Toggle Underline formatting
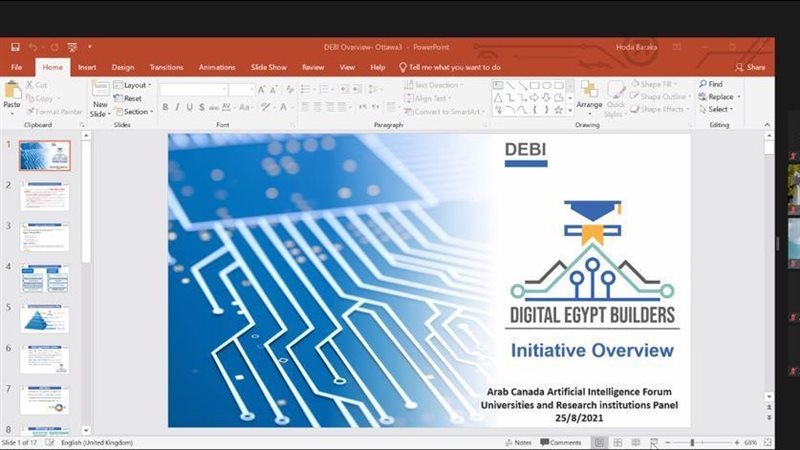Screen dimensions: 800x450 190,107
